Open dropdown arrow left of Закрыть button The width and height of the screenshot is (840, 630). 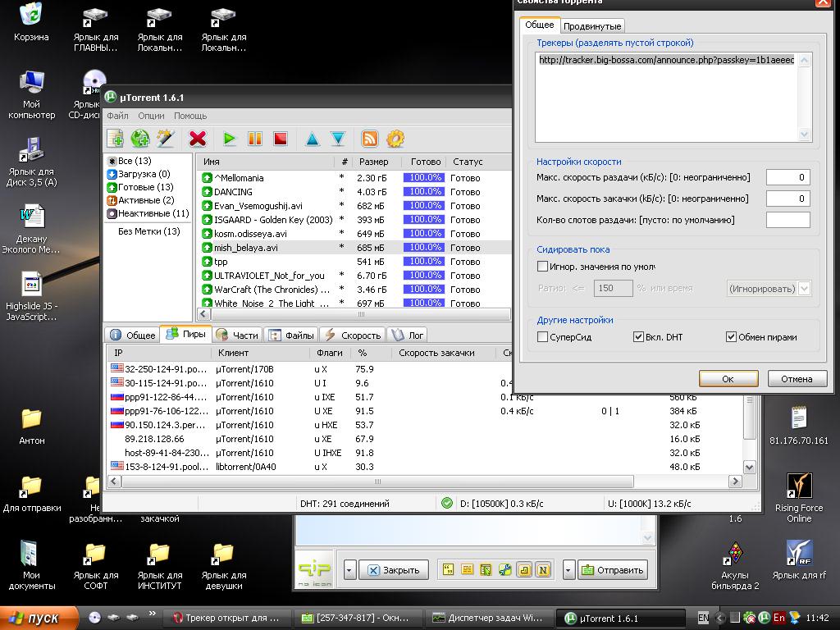pos(349,570)
